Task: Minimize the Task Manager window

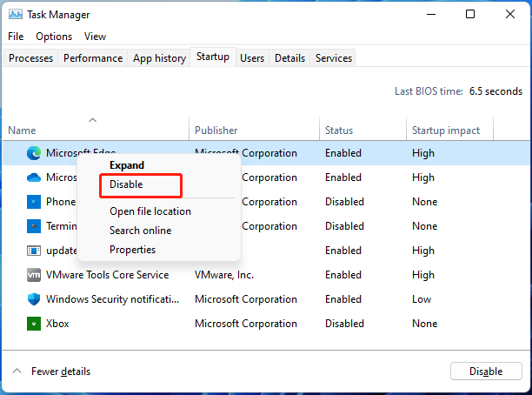Action: coord(431,14)
